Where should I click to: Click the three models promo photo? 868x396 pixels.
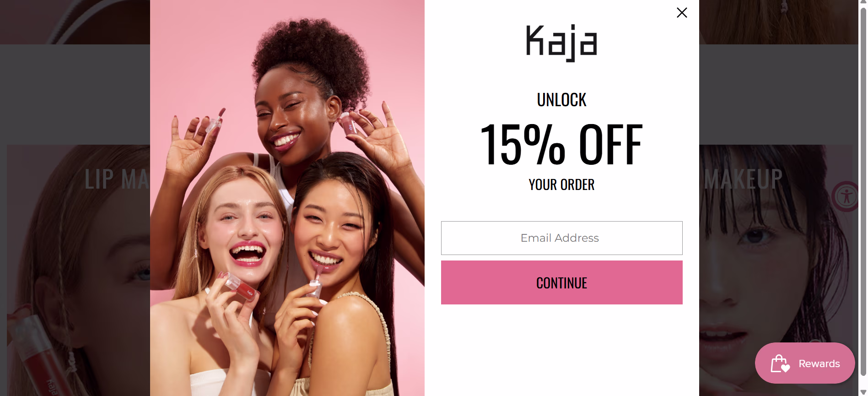coord(287,198)
